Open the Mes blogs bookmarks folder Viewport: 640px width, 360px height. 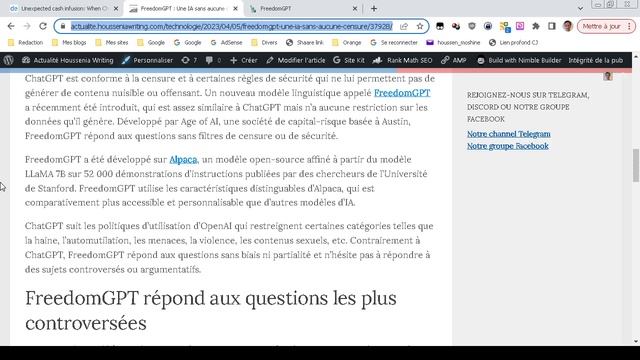[69, 42]
